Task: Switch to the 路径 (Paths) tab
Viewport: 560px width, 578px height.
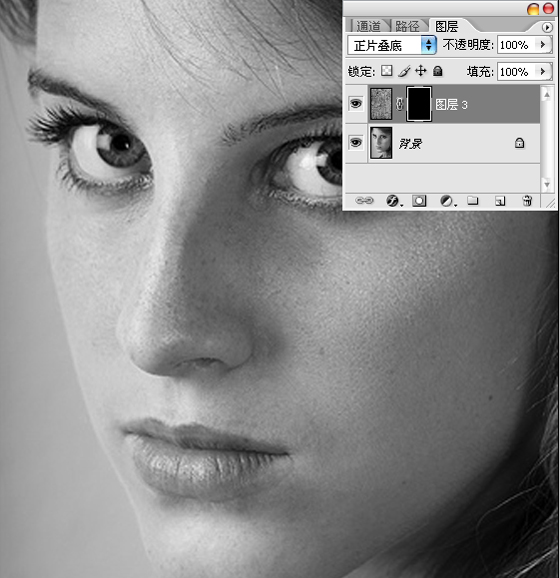Action: (407, 26)
